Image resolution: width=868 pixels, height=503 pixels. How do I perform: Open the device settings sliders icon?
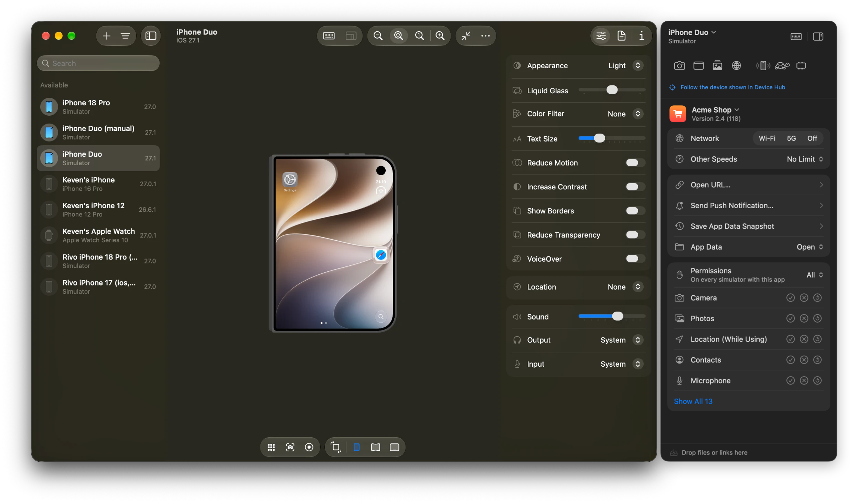click(601, 36)
